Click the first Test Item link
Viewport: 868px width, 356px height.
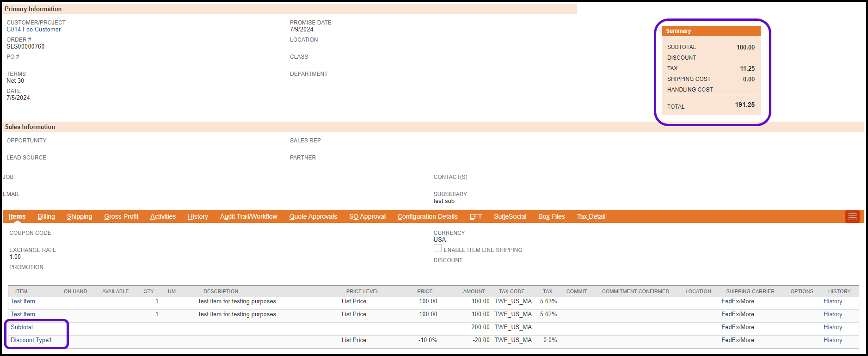pos(23,301)
